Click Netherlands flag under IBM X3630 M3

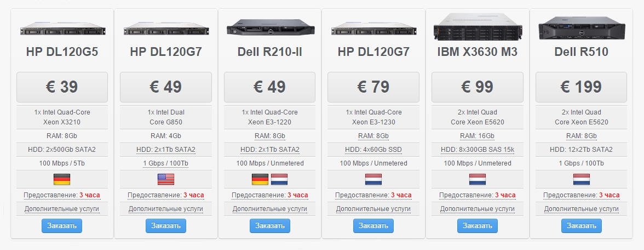(478, 179)
